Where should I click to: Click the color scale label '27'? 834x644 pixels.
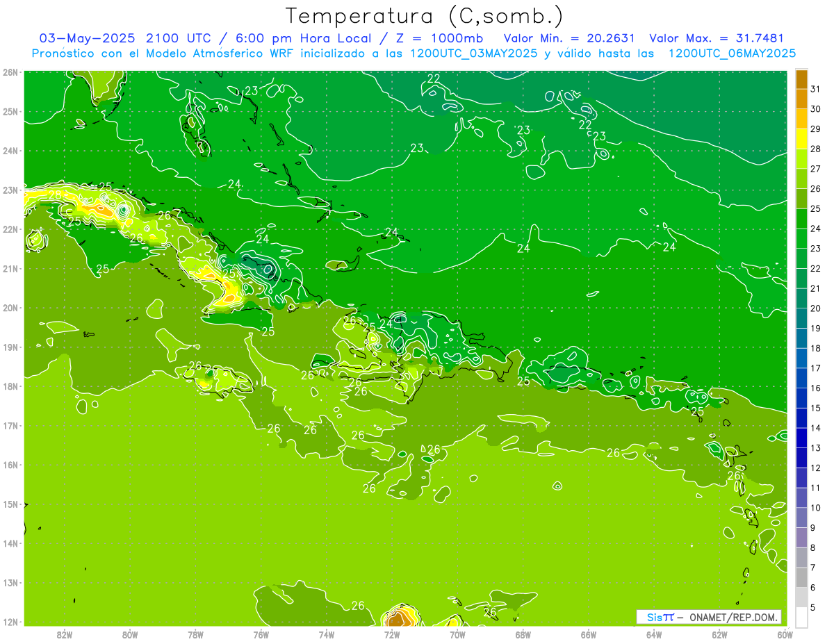click(815, 169)
